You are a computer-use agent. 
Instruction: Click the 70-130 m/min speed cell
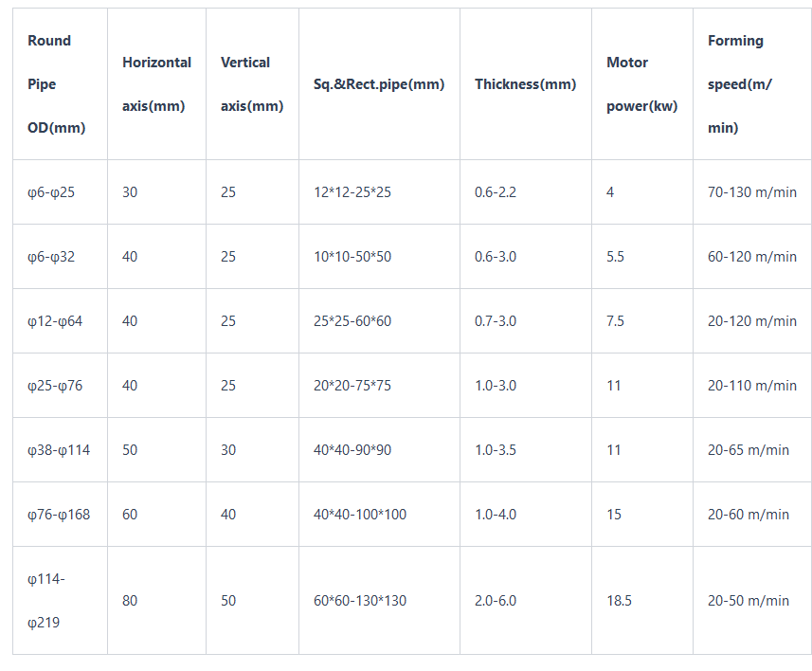tap(752, 192)
